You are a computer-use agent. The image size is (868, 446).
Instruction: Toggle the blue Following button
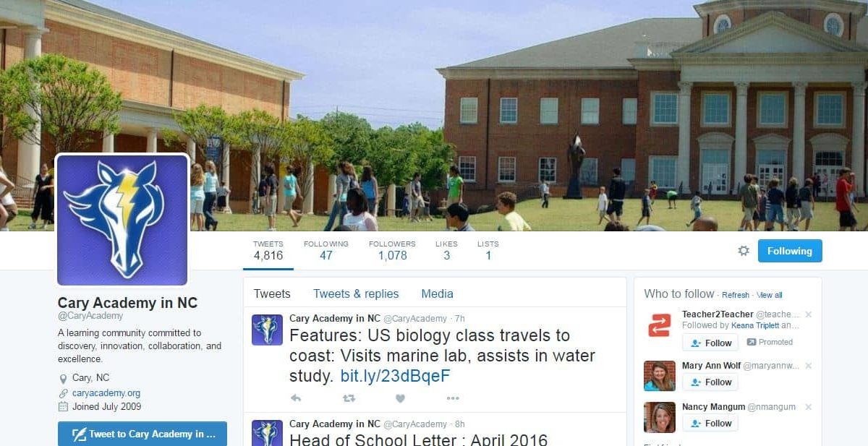[x=790, y=251]
